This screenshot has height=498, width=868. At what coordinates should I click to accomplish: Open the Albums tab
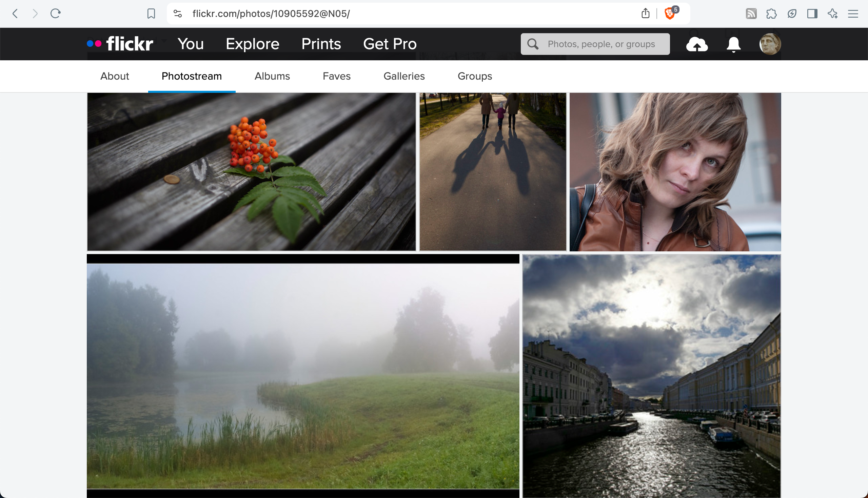tap(272, 76)
